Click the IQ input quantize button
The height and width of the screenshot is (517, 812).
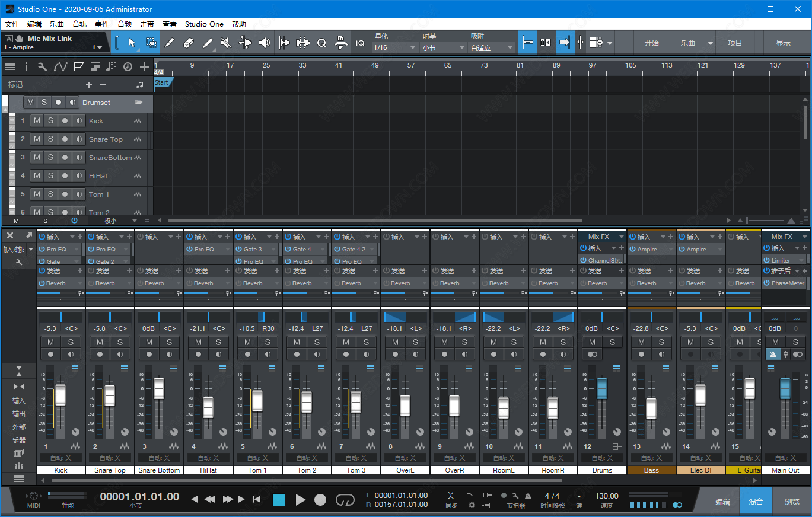(x=360, y=43)
